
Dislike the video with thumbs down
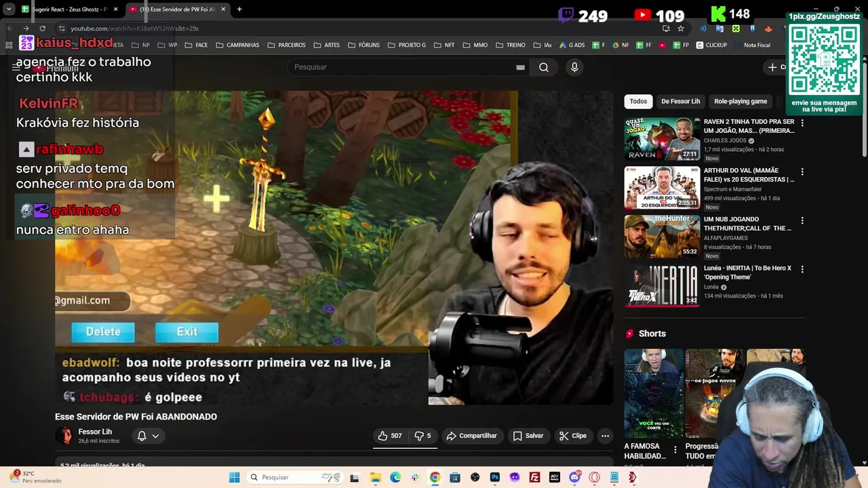[x=422, y=436]
